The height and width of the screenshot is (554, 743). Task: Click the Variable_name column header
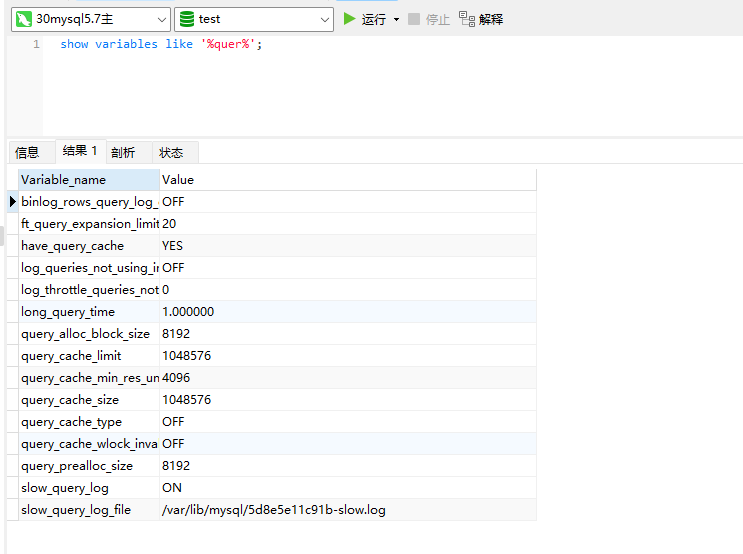click(89, 180)
